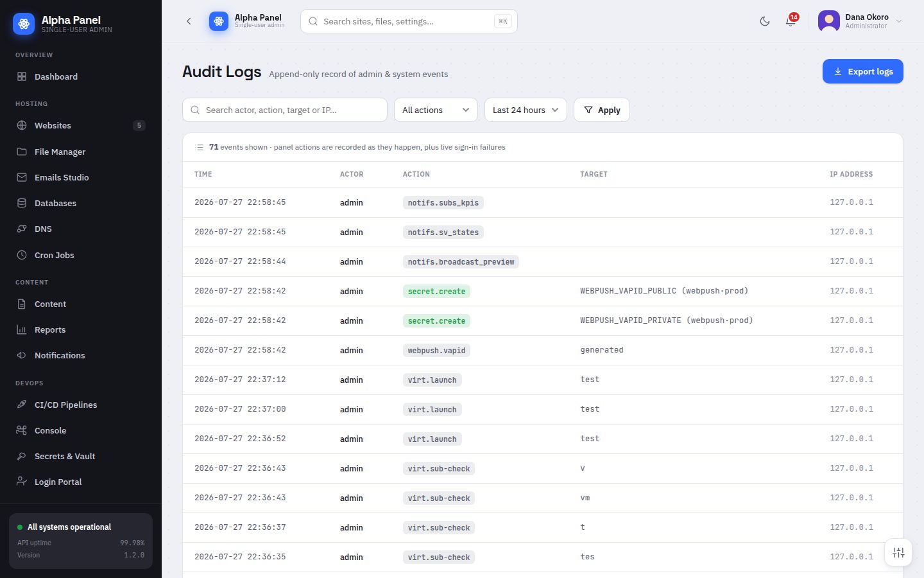924x578 pixels.
Task: Click Alpha Panel logo in sidebar
Action: tap(24, 24)
